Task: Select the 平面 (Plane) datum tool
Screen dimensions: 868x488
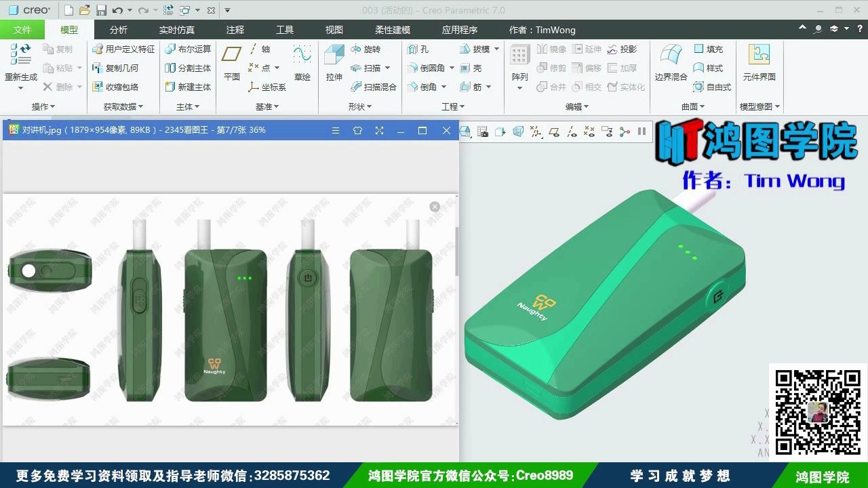Action: coord(232,64)
